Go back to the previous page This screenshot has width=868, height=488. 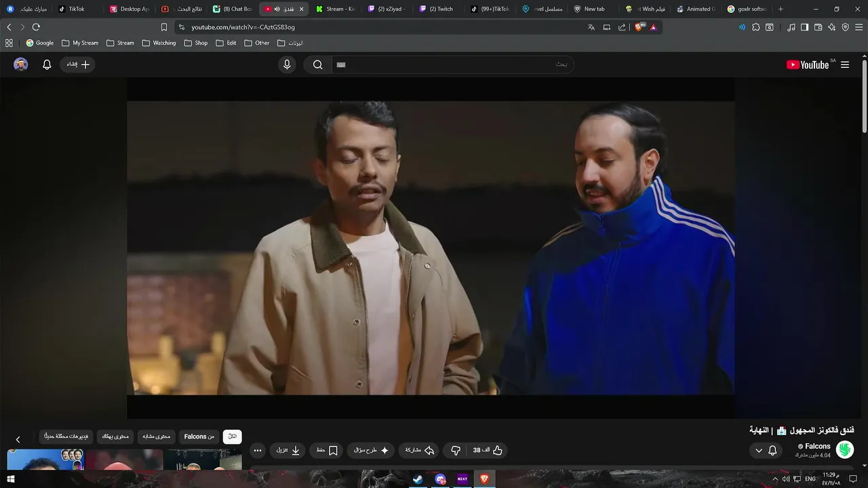[x=9, y=27]
